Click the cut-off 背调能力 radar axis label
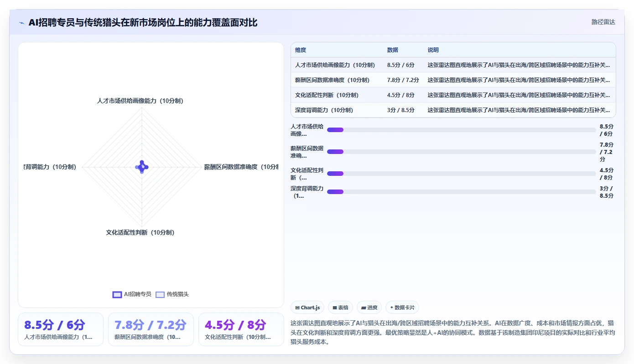This screenshot has width=634, height=364. click(x=50, y=167)
